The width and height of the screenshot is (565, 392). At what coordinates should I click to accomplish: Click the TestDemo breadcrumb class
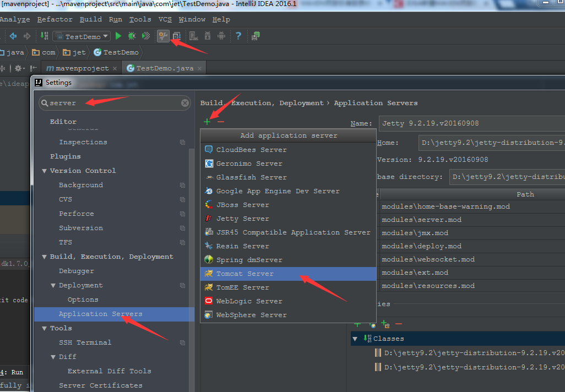tap(116, 53)
